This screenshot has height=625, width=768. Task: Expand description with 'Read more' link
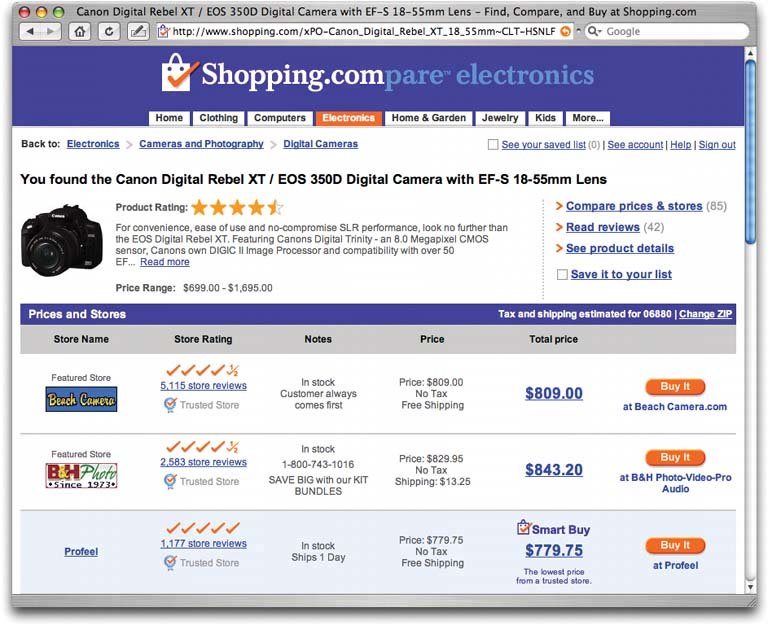(x=164, y=262)
